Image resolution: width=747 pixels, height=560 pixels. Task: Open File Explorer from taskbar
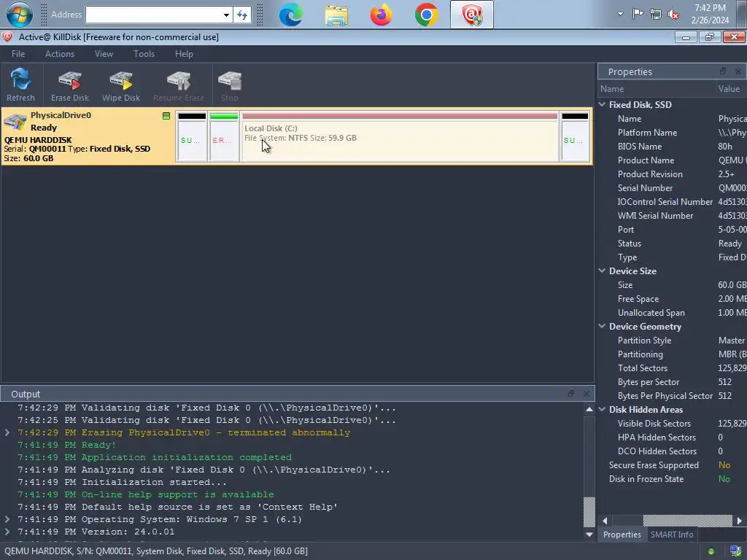336,15
